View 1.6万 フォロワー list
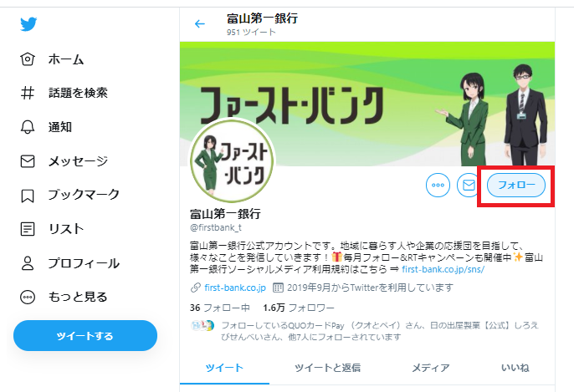 (x=299, y=308)
